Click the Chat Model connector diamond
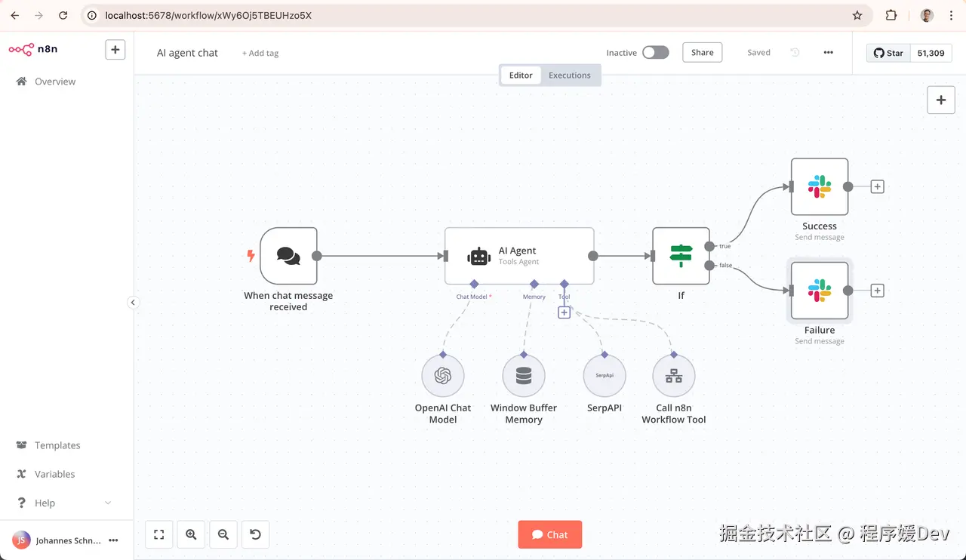This screenshot has width=966, height=560. tap(474, 284)
